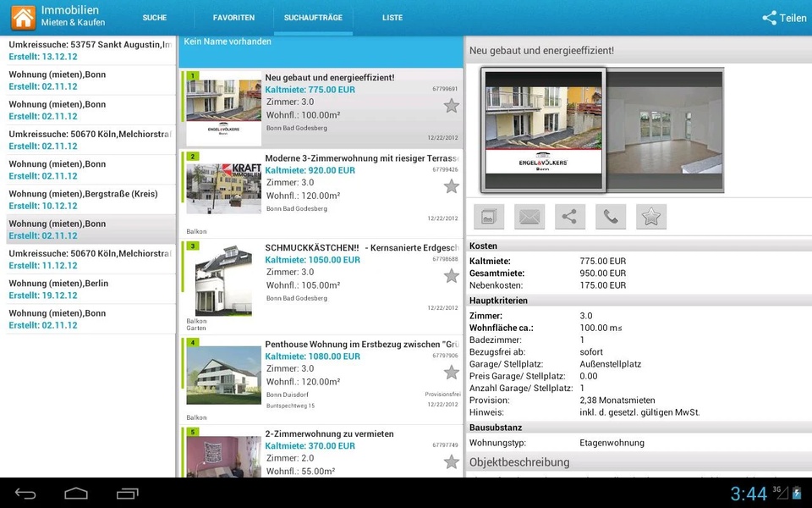Open the Teilen share action
The height and width of the screenshot is (508, 812).
pos(784,18)
